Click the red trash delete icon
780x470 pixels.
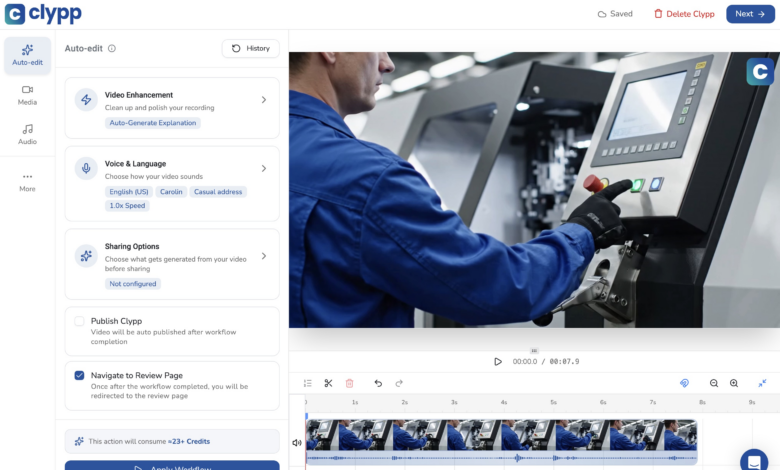(x=350, y=383)
